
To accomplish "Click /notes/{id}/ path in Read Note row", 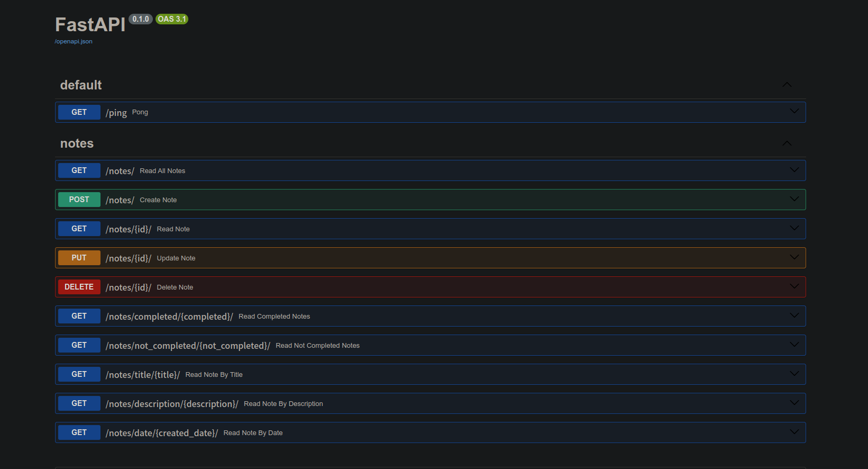I will (x=129, y=229).
